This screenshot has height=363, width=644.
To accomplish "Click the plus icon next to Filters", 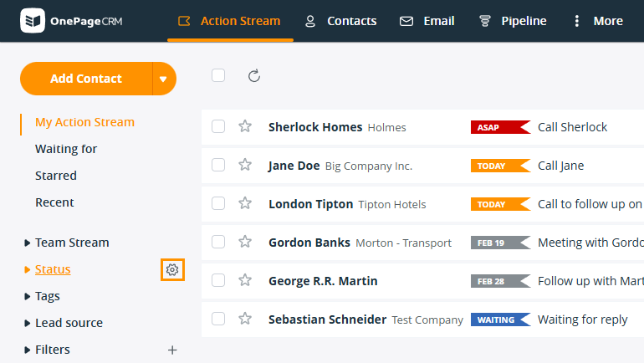I will click(172, 350).
